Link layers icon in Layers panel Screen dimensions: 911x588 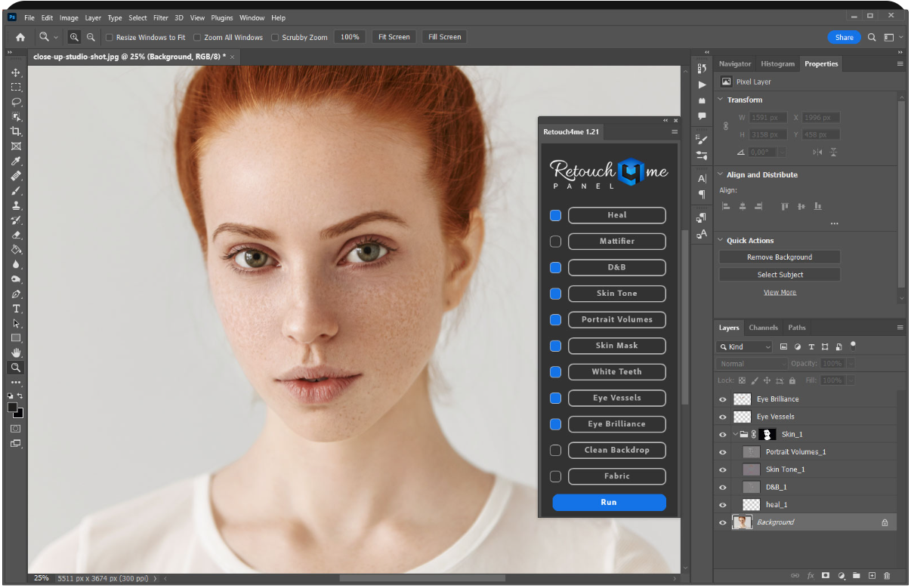(795, 575)
